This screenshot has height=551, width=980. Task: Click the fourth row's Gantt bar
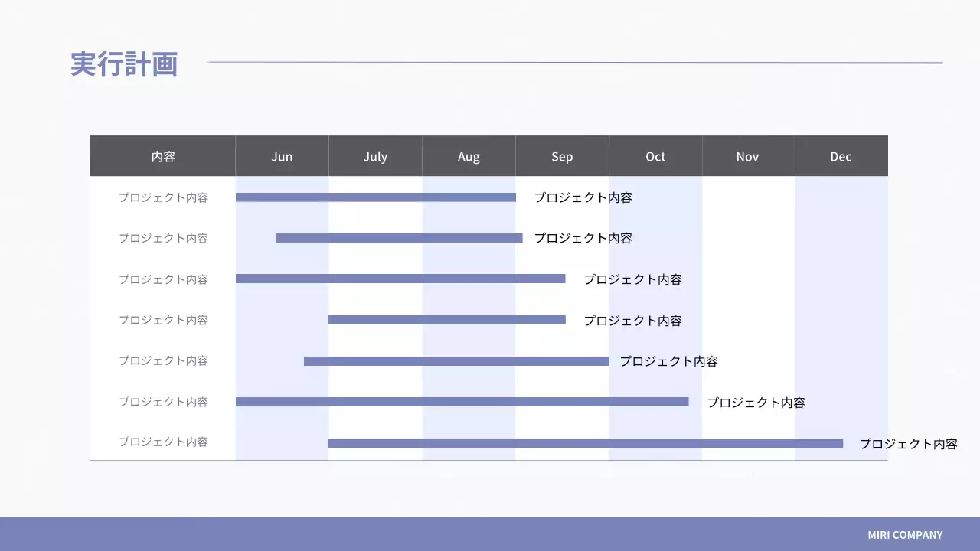(446, 320)
